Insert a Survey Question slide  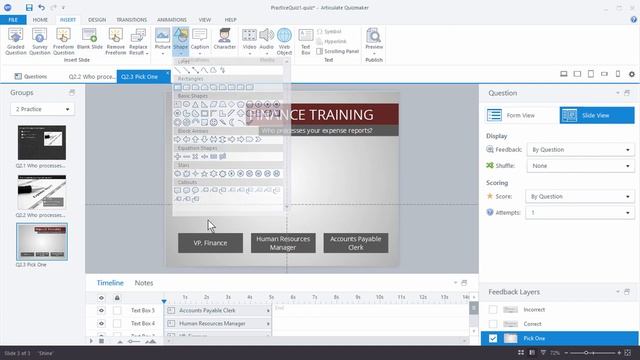click(x=40, y=41)
